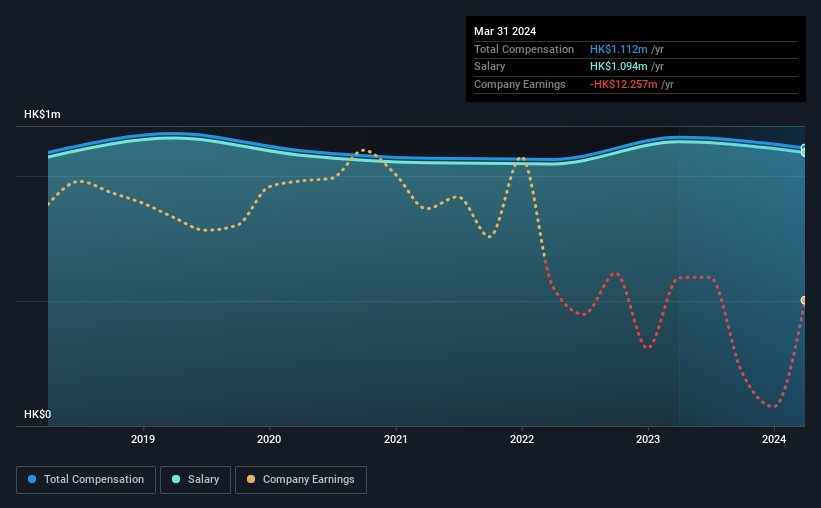Click the teal Salary legend dot
The width and height of the screenshot is (821, 508).
(x=176, y=479)
